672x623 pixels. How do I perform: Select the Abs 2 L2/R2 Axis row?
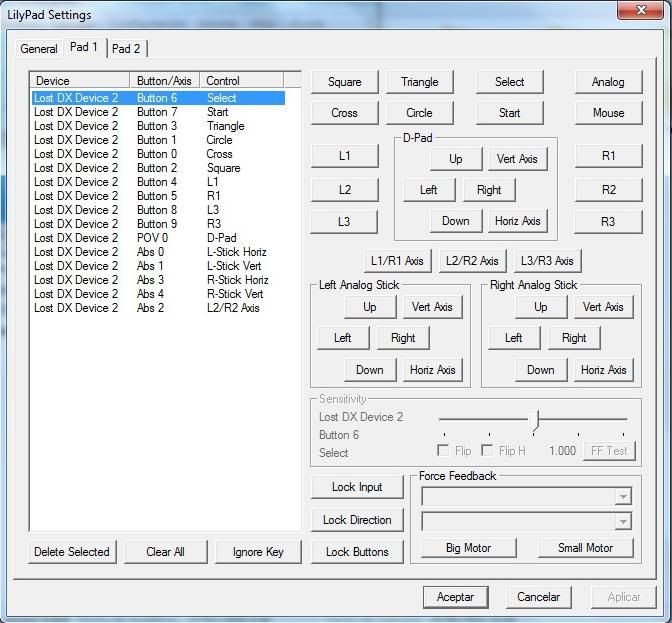(x=159, y=308)
